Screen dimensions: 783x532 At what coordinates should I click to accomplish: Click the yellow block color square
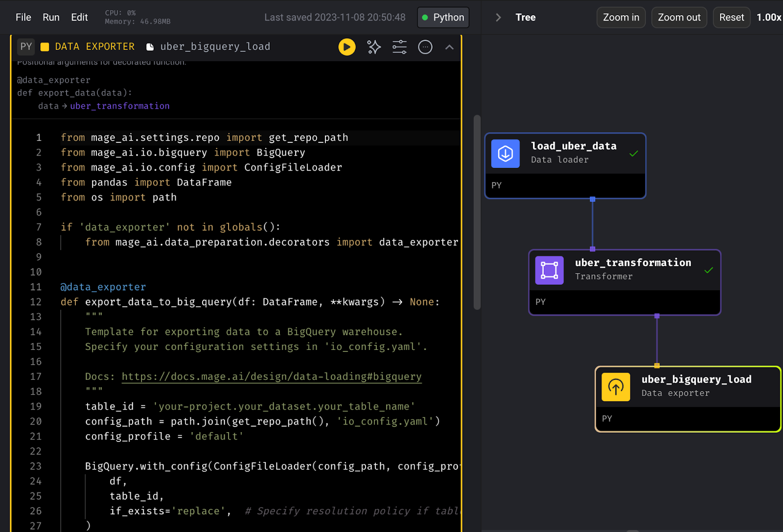coord(45,47)
